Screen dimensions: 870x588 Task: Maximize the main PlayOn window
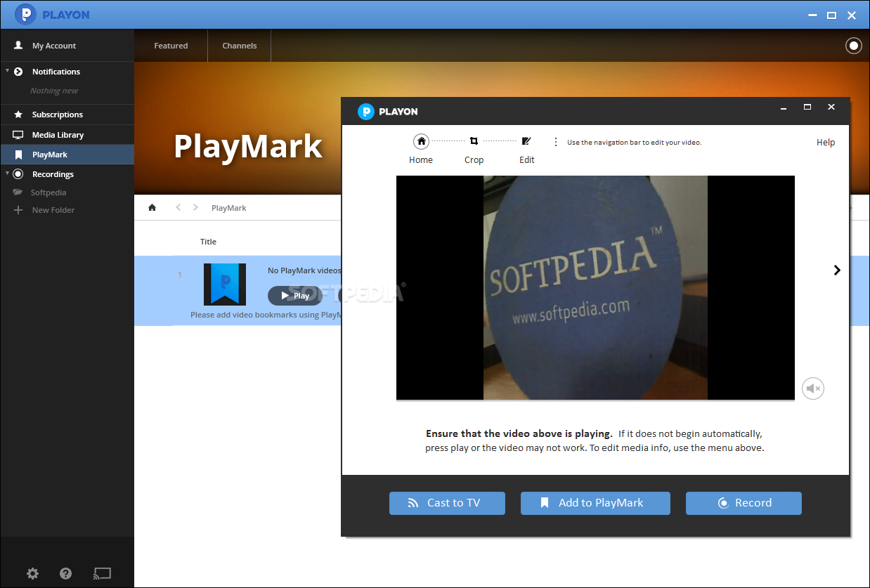tap(831, 15)
